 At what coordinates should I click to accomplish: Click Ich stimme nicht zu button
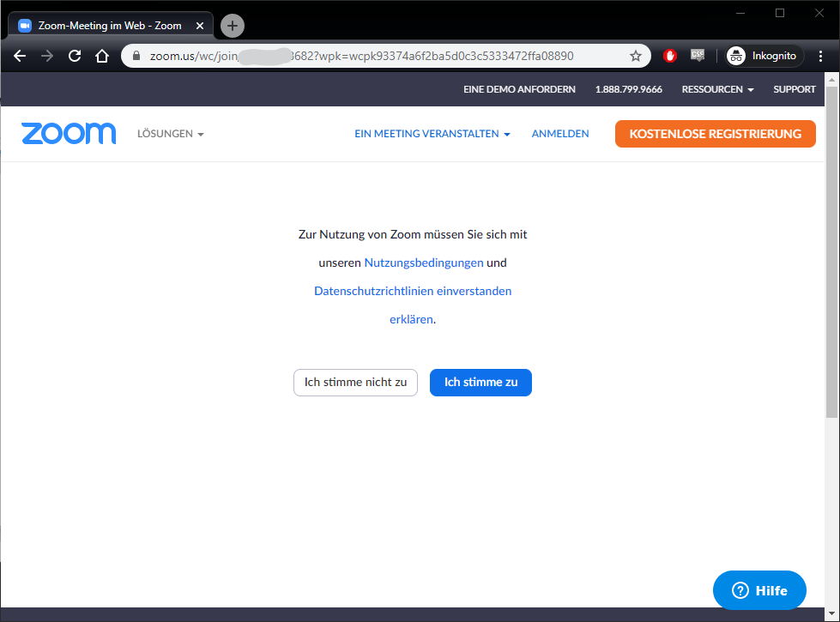(x=355, y=383)
